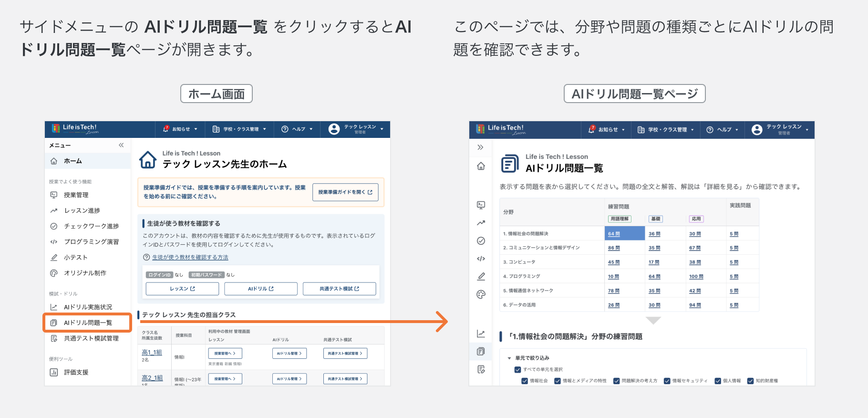
Task: Open the original creation palette icon in the AI drill page sidebar
Action: click(481, 294)
